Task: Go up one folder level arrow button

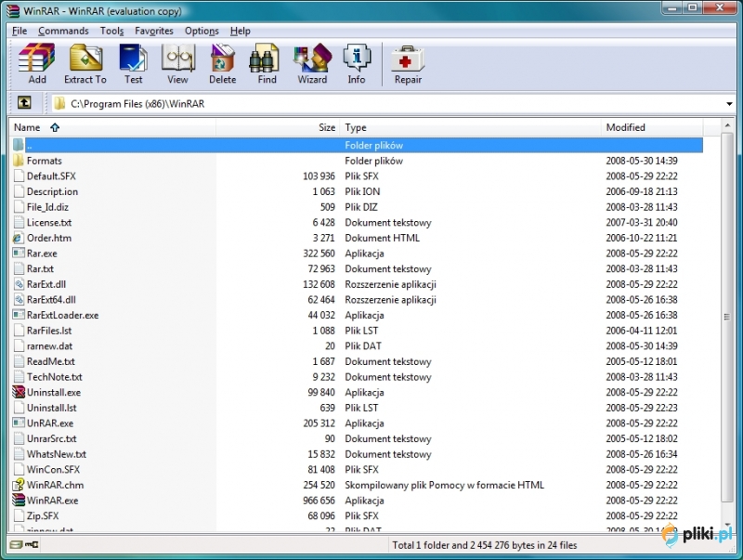Action: 24,102
